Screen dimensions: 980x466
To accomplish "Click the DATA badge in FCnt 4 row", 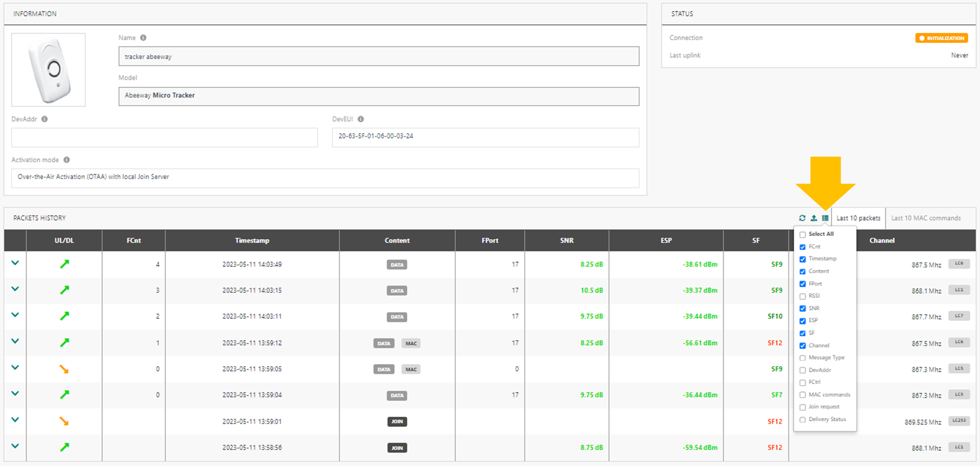I will 397,265.
